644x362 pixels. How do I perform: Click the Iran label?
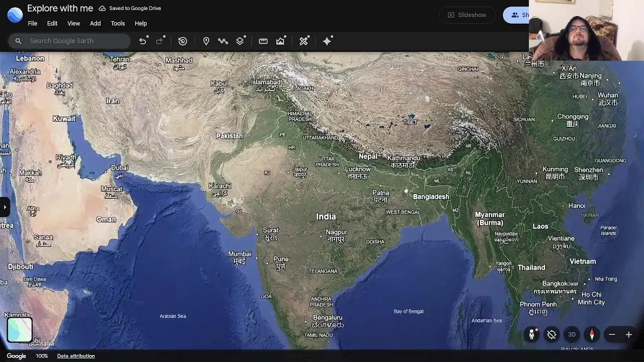[113, 101]
